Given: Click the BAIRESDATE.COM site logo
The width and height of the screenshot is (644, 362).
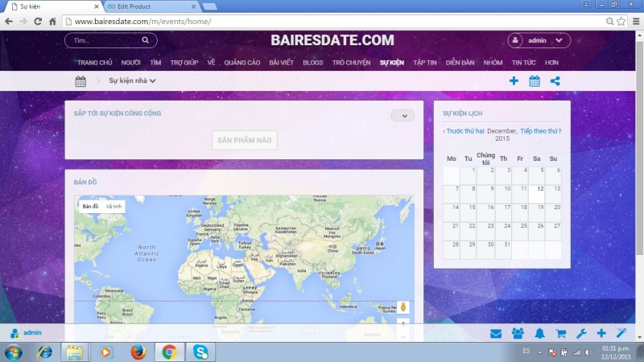Looking at the screenshot, I should pos(332,39).
